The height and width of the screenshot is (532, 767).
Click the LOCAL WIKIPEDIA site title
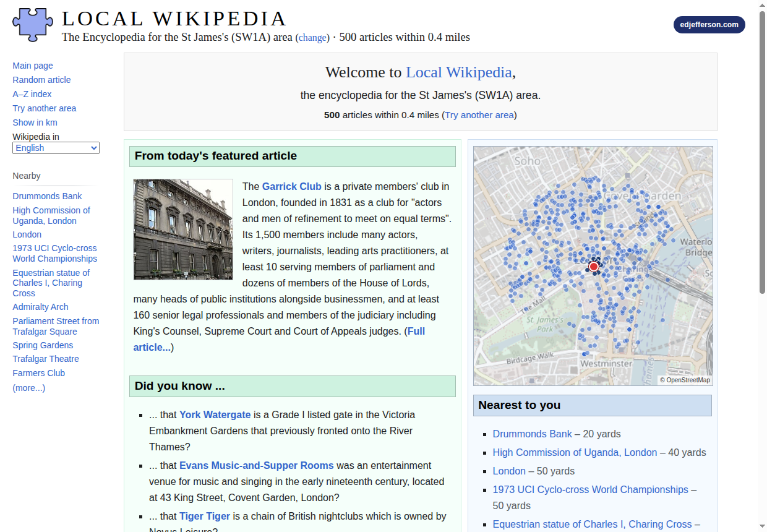(174, 19)
